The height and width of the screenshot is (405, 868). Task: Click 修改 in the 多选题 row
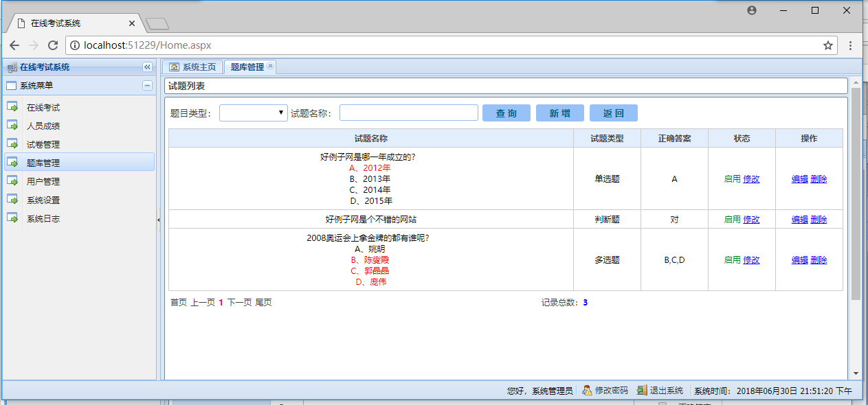(751, 260)
